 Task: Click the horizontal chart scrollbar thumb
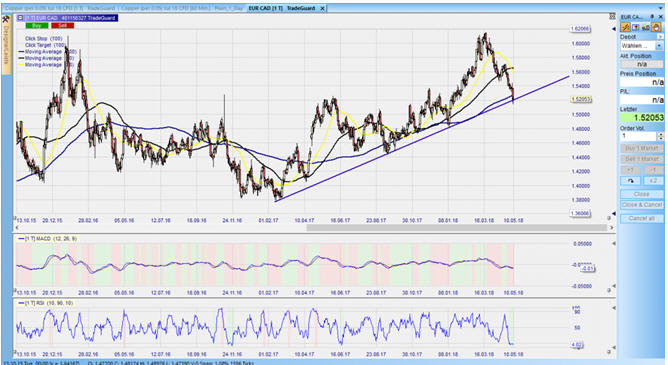tap(457, 228)
